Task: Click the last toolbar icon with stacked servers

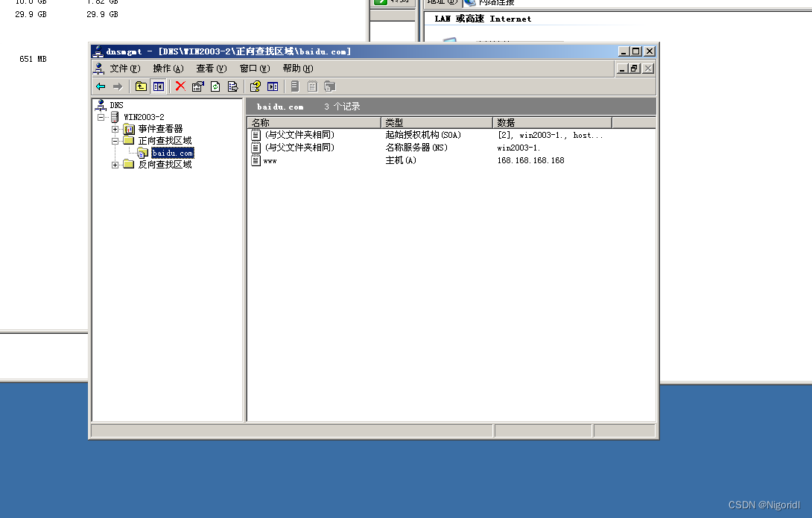Action: click(x=330, y=86)
